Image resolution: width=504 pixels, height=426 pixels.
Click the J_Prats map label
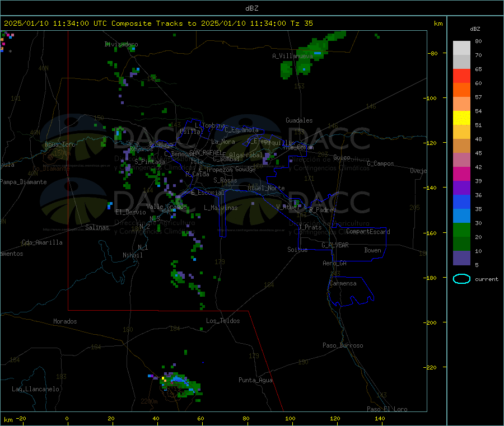click(310, 227)
